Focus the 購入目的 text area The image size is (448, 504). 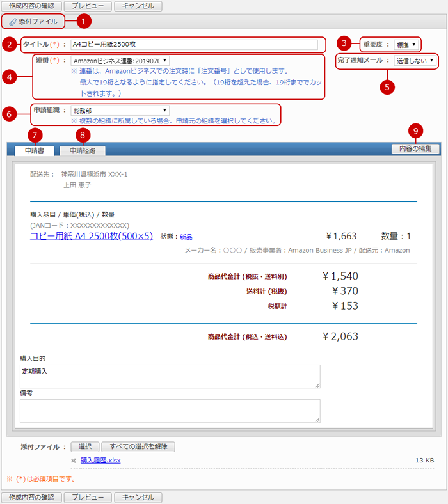[170, 376]
